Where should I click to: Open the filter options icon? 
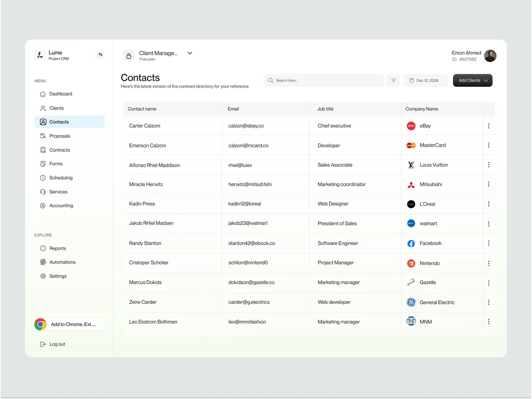[x=393, y=81]
